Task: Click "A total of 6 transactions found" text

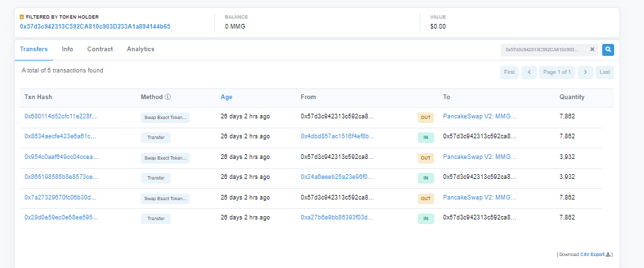Action: 62,70
